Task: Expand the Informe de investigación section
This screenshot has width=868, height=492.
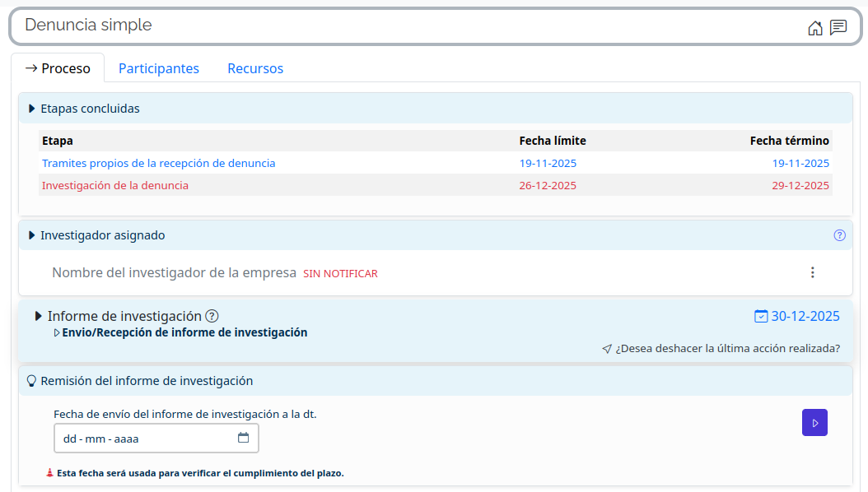Action: click(x=39, y=316)
